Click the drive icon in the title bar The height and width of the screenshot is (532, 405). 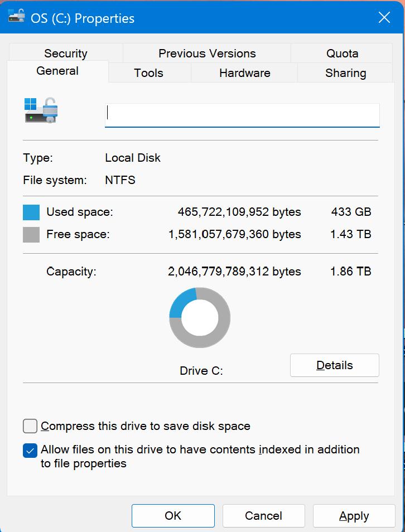pyautogui.click(x=17, y=17)
